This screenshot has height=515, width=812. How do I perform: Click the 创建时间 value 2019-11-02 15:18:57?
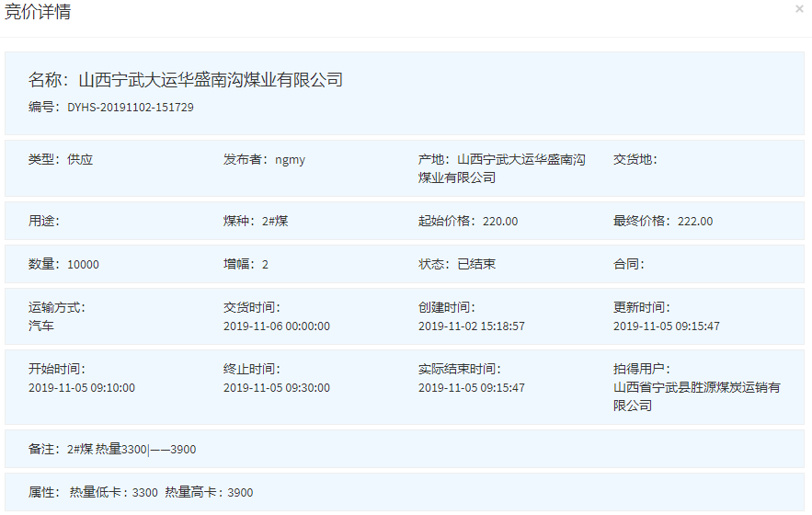pos(472,326)
